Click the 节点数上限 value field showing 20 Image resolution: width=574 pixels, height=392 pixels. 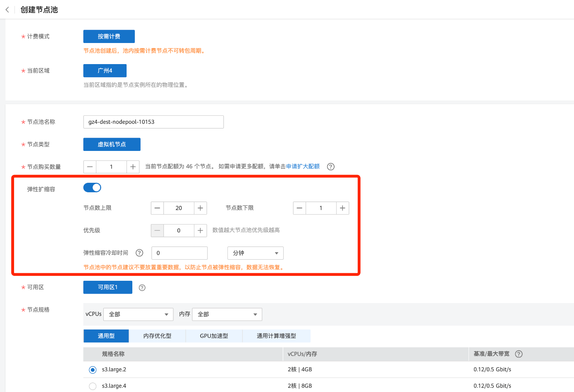point(179,208)
